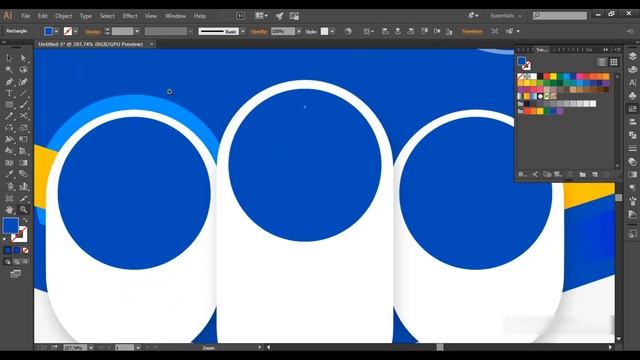This screenshot has width=640, height=360.
Task: Open the Effect menu
Action: [x=130, y=16]
